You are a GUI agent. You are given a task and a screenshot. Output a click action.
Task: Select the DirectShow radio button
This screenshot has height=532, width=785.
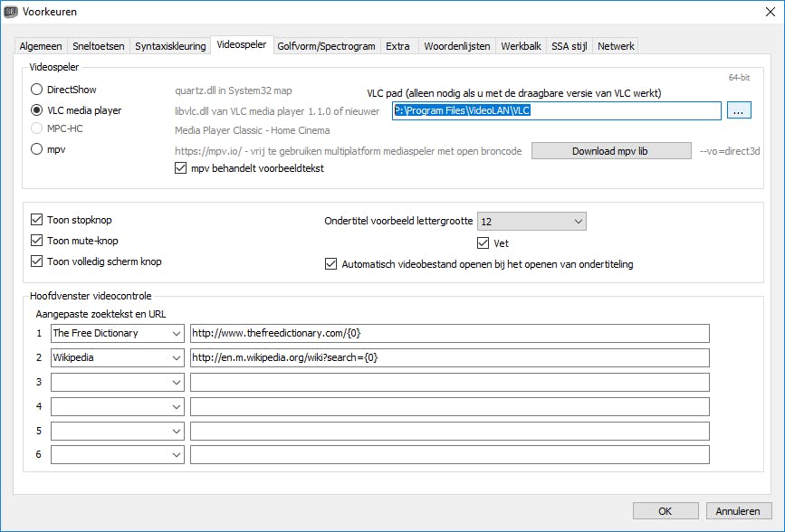[37, 90]
